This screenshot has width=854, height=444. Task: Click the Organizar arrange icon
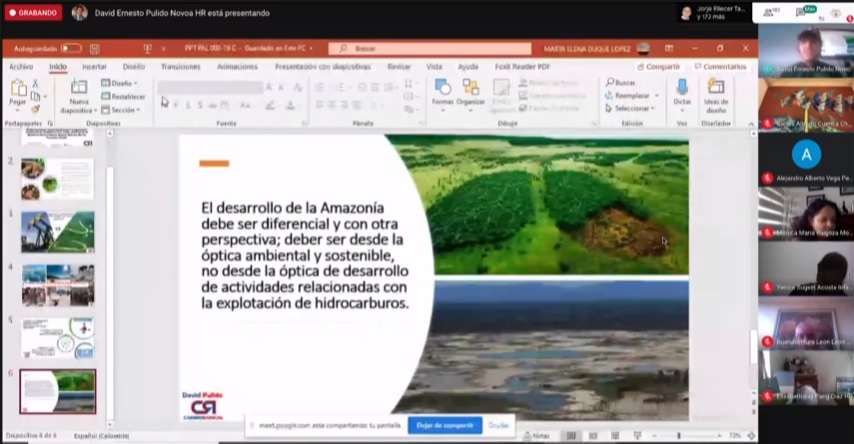471,87
